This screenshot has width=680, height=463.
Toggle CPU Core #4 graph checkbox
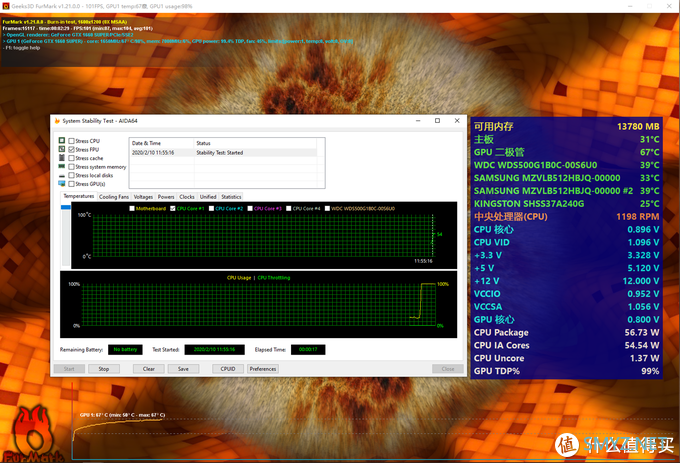(x=288, y=209)
